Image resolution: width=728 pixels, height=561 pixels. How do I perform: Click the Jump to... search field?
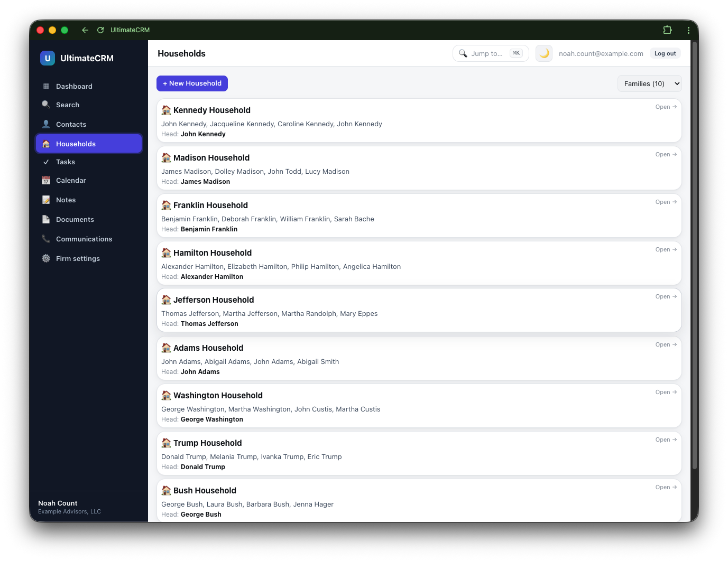491,53
